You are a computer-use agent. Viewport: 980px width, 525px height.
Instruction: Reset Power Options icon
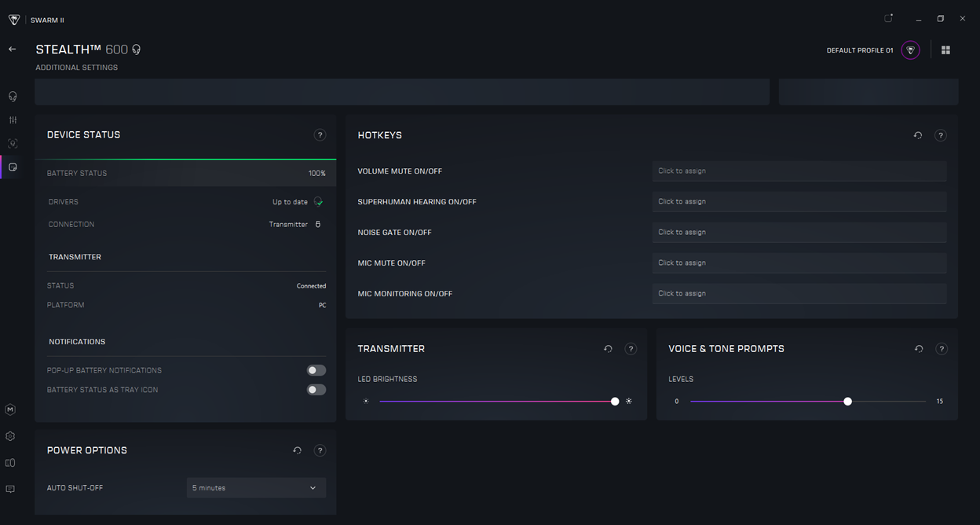297,450
